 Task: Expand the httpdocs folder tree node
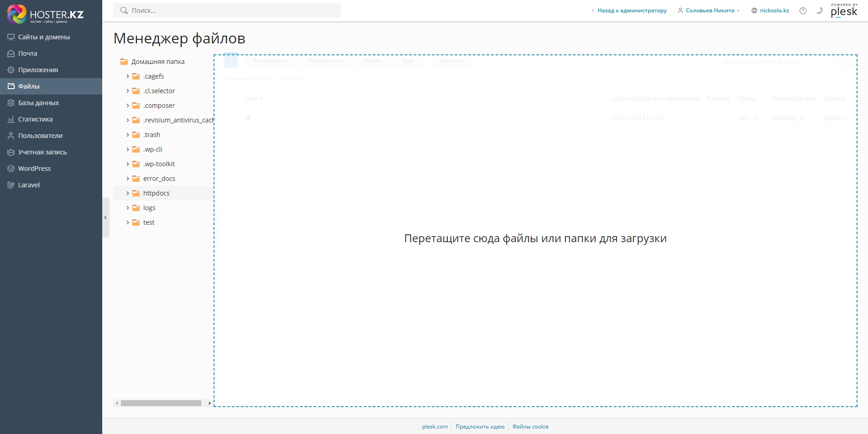(x=128, y=193)
